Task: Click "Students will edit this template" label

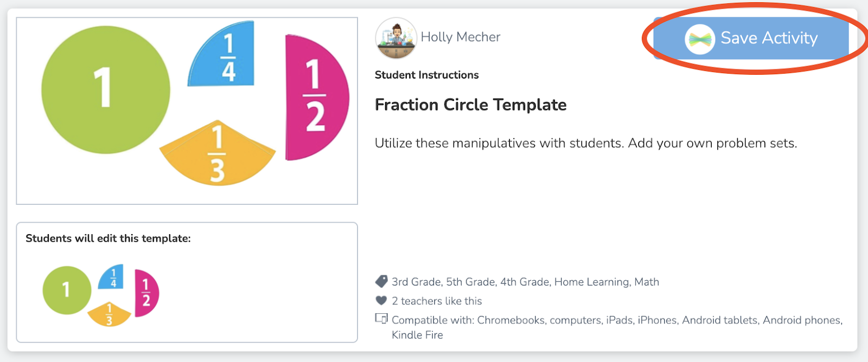Action: point(108,238)
